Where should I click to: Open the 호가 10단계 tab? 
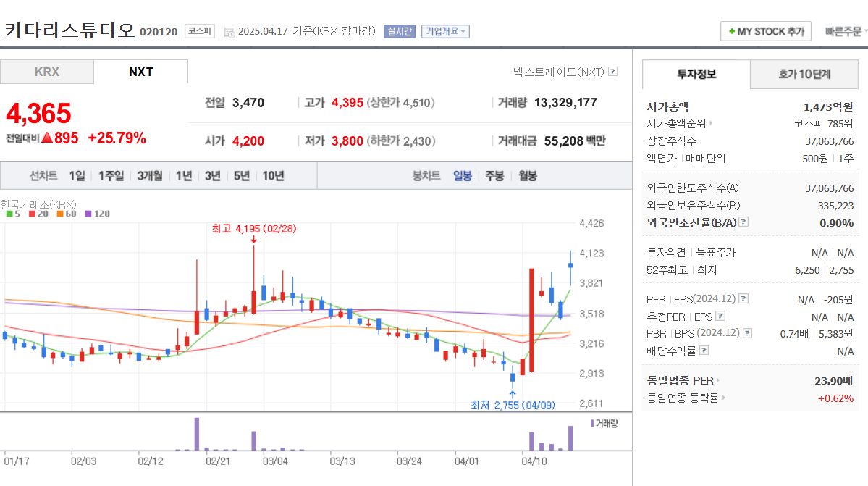(804, 74)
